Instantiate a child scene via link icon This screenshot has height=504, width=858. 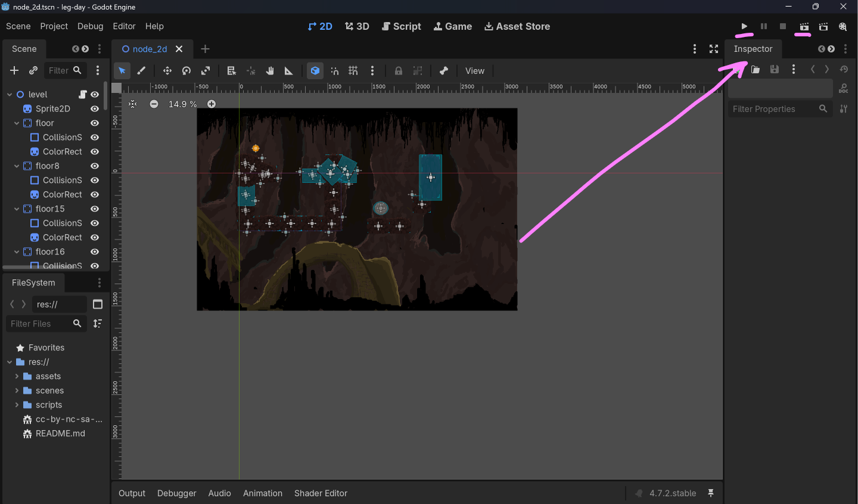coord(33,70)
